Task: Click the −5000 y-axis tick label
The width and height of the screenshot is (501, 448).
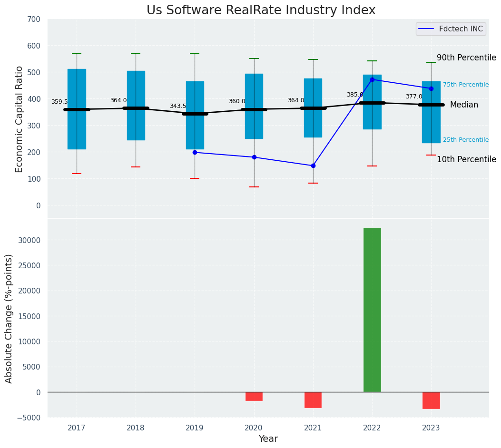Action: (28, 418)
